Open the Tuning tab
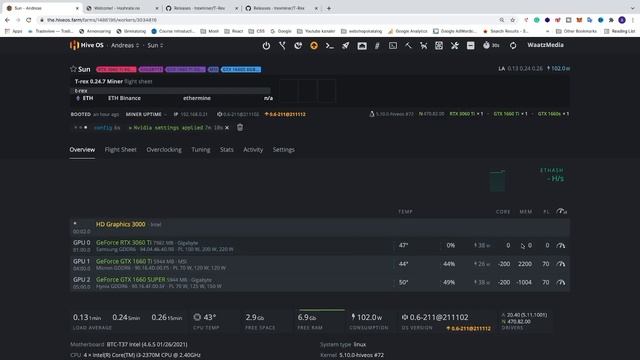This screenshot has width=640, height=360. [201, 149]
